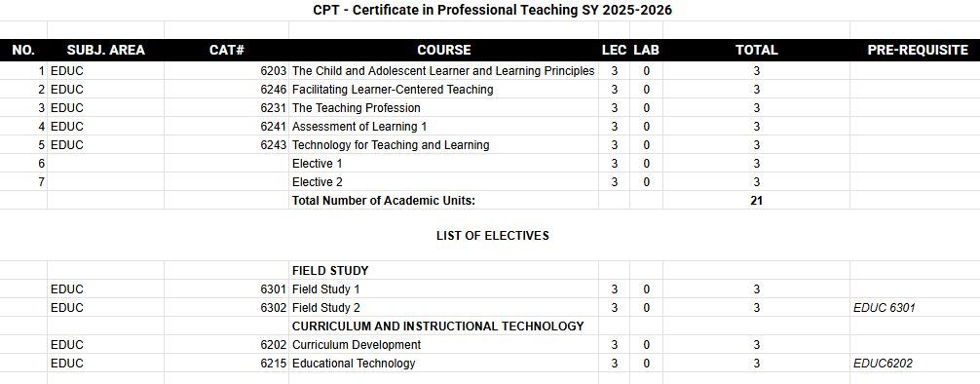The height and width of the screenshot is (384, 980).
Task: Click the NO. column header
Action: click(x=23, y=50)
